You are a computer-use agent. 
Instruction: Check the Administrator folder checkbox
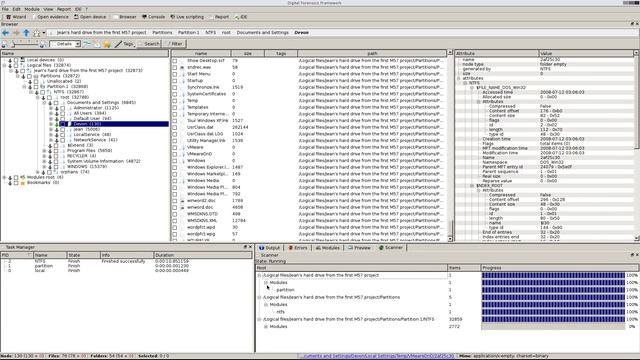63,108
